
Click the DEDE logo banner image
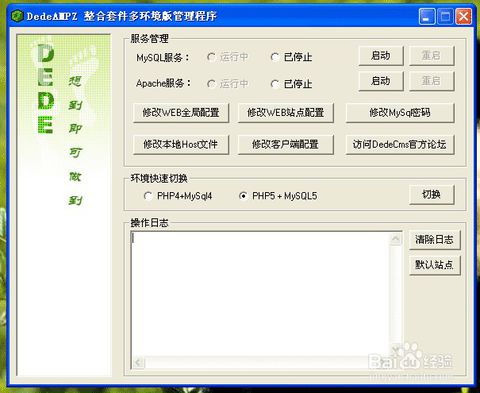[x=64, y=205]
